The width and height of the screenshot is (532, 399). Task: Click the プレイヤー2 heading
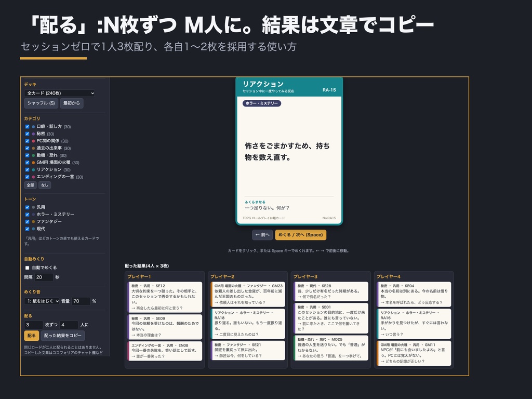coord(222,276)
